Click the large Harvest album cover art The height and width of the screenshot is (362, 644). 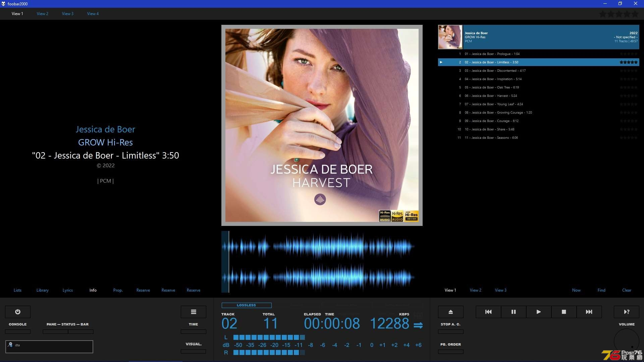[x=322, y=125]
